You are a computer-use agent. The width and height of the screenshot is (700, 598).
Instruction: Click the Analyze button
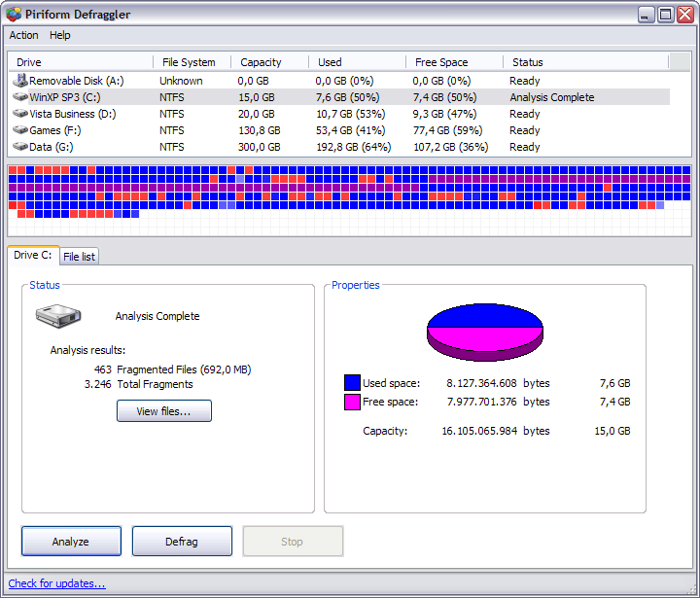(71, 542)
